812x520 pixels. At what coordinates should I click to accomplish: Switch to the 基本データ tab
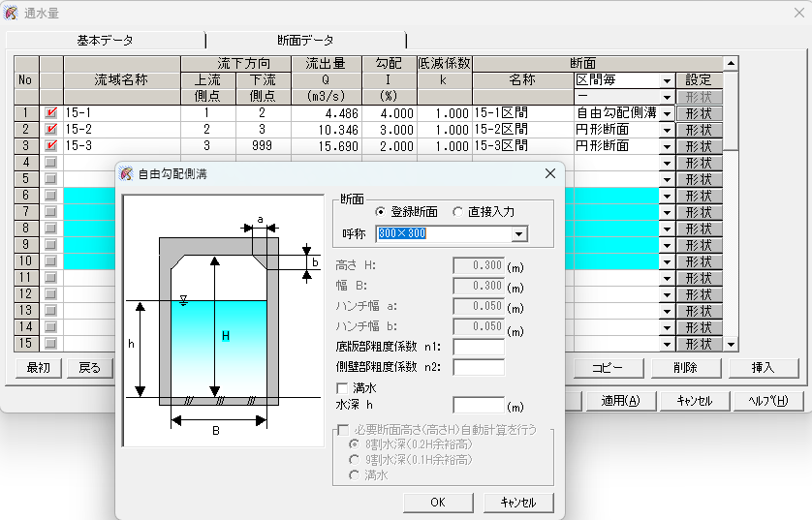point(105,40)
